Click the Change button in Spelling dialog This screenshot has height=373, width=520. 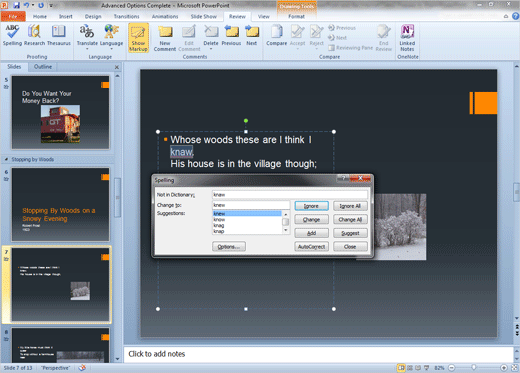point(311,219)
